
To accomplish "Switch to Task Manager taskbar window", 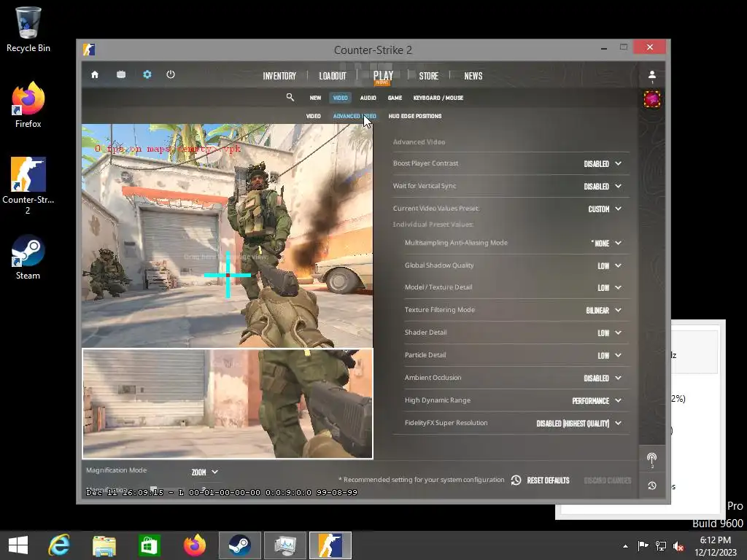I will coord(285,545).
